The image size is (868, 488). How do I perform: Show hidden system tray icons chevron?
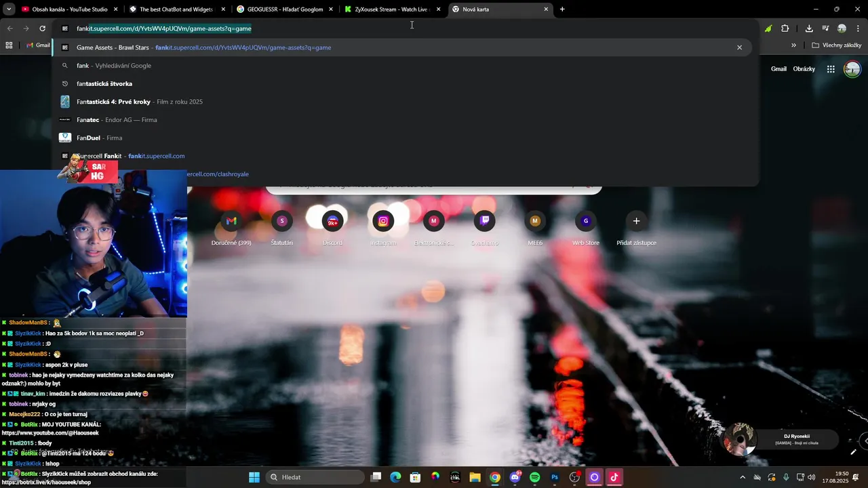click(743, 477)
